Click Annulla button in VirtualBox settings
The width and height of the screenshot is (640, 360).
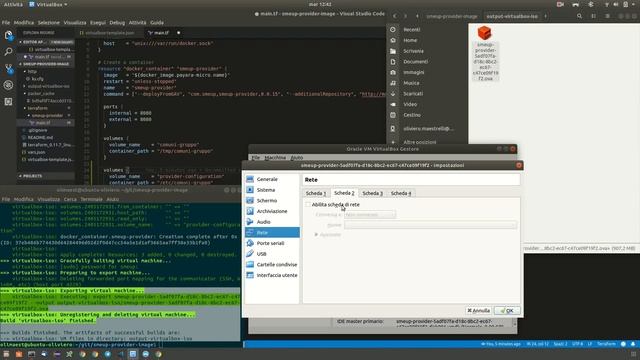478,311
